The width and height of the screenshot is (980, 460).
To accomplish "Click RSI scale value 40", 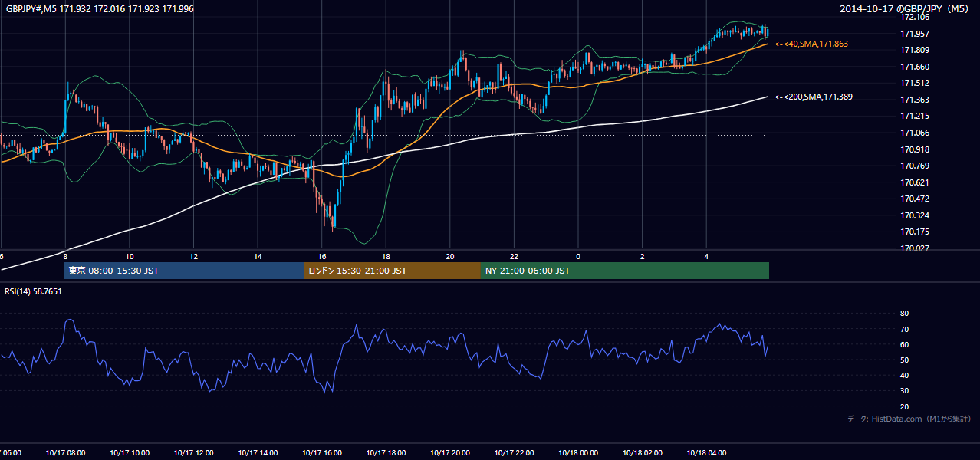I will (904, 376).
